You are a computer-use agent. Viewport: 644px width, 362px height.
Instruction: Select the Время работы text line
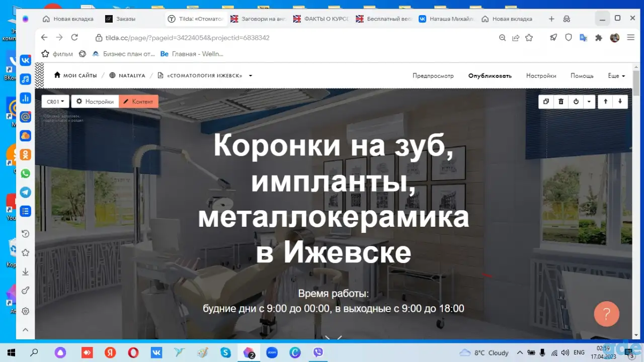coord(334,294)
